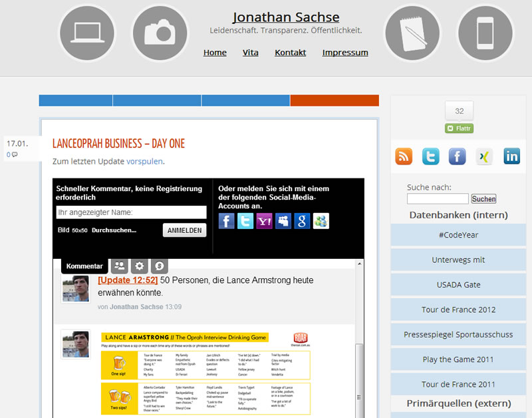Sign in with Windows Live Messenger account
The width and height of the screenshot is (532, 418).
click(x=321, y=221)
